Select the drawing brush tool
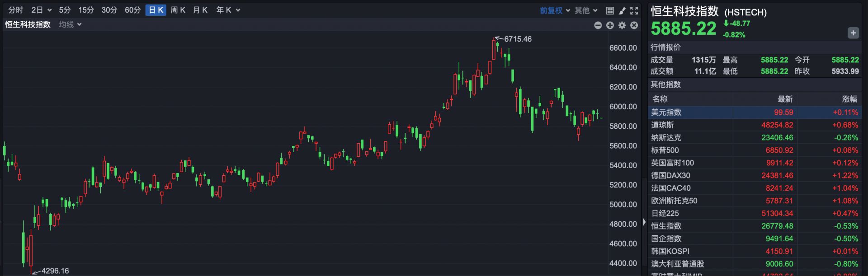This screenshot has width=868, height=276. pyautogui.click(x=622, y=10)
